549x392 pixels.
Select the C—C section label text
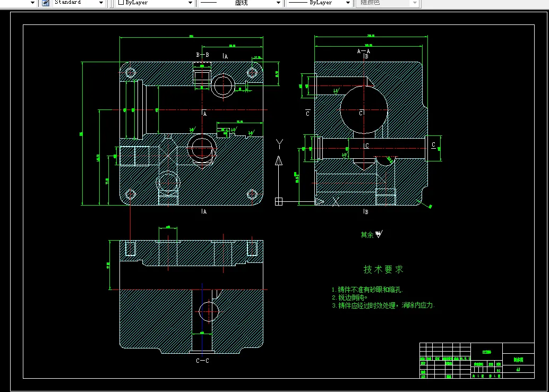click(202, 361)
